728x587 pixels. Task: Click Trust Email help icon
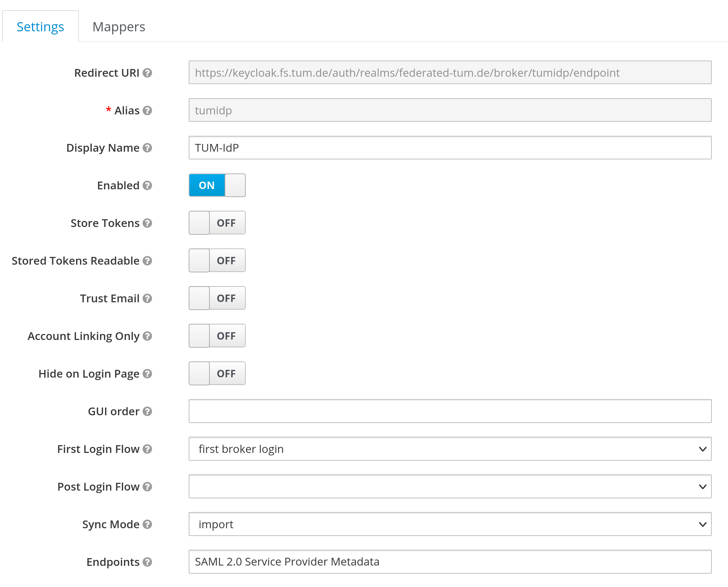click(x=147, y=298)
